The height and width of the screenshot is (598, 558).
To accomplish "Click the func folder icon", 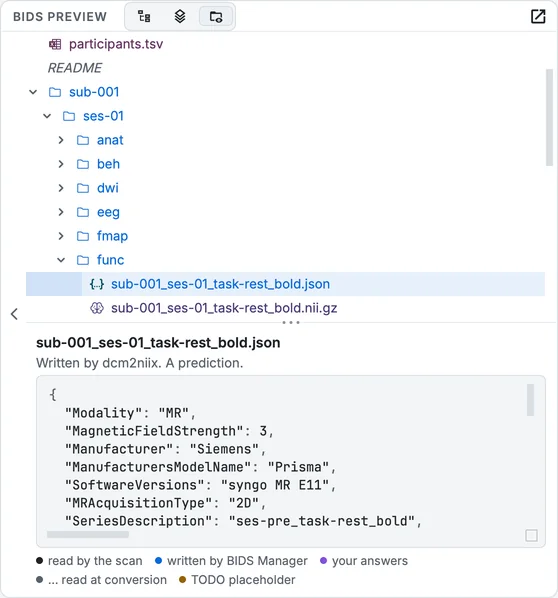I will [83, 260].
